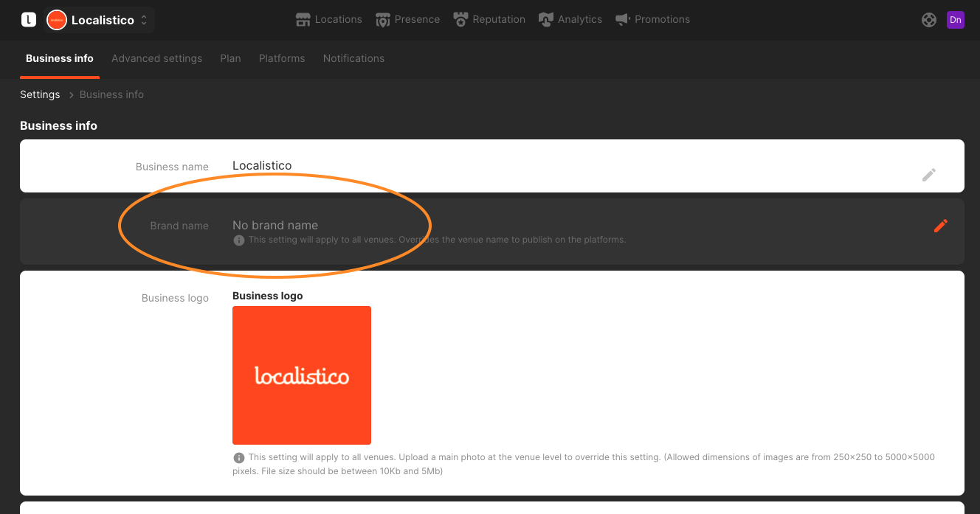The height and width of the screenshot is (514, 980).
Task: Open the Analytics menu
Action: (570, 20)
